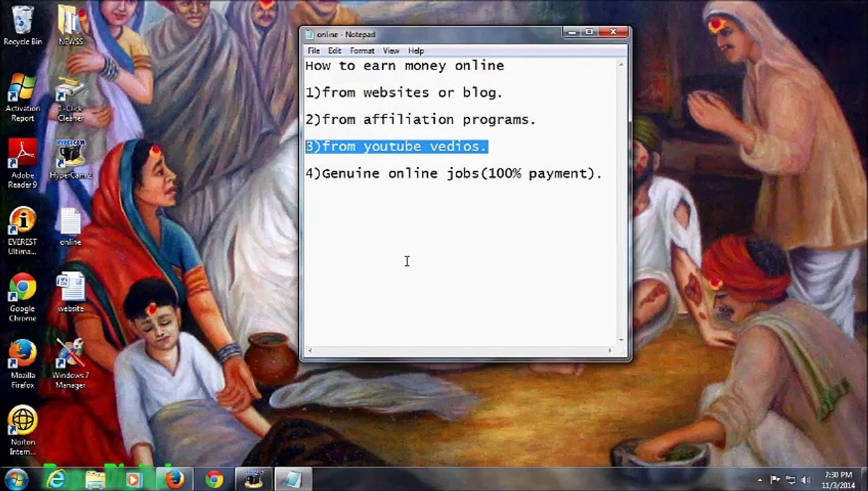Select the online text file on desktop
The image size is (868, 491).
[x=70, y=227]
